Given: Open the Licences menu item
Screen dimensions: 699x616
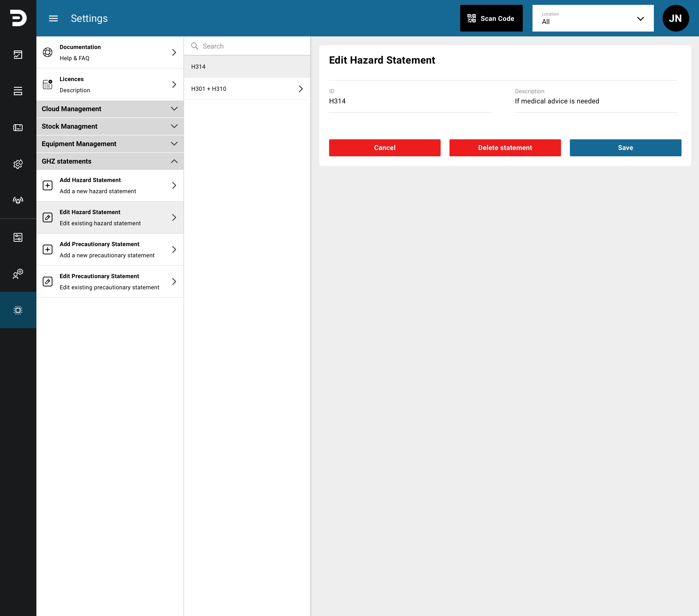Looking at the screenshot, I should tap(110, 84).
